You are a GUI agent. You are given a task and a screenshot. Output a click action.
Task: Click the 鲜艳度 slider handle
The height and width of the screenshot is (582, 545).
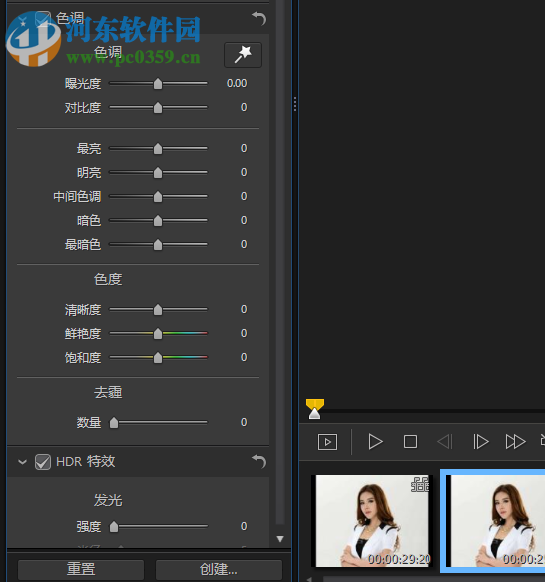point(158,333)
